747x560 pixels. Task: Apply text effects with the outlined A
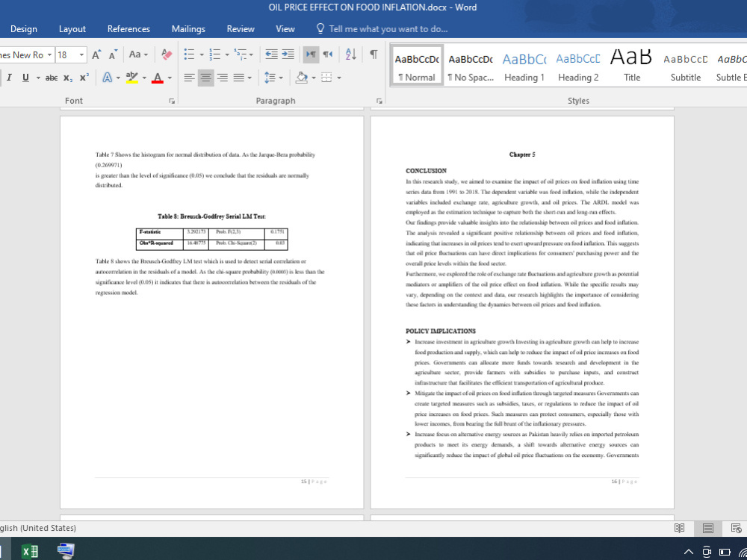point(108,78)
